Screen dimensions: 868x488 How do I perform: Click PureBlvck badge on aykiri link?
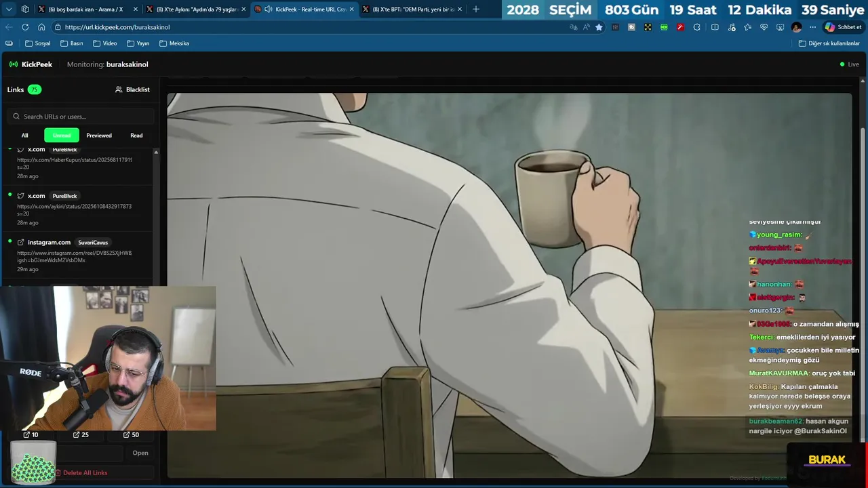64,196
